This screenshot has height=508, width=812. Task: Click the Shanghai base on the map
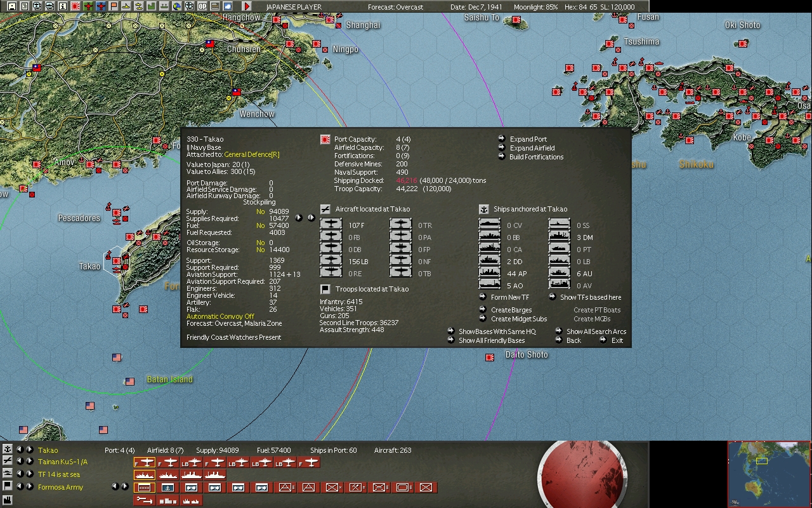click(x=330, y=20)
